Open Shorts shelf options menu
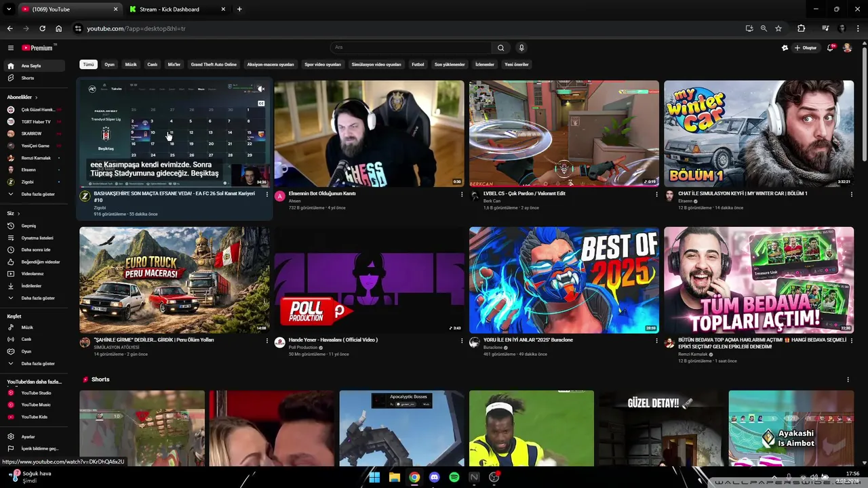Viewport: 868px width, 488px height. pos(848,380)
